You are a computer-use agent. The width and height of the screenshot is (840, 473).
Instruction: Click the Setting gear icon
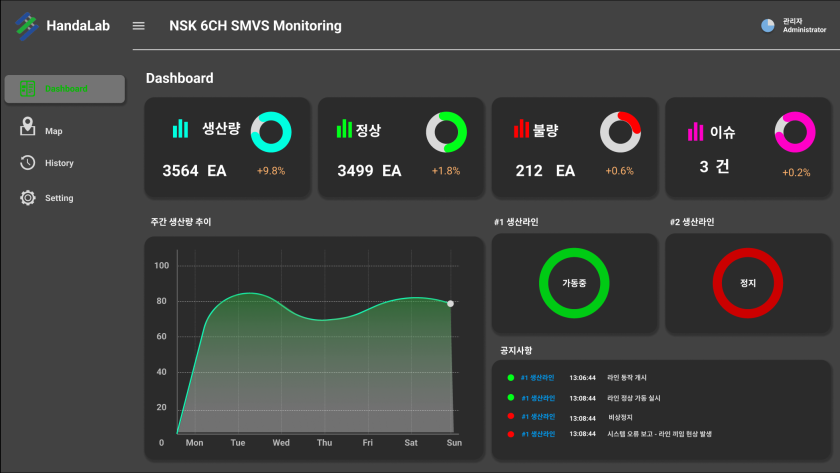coord(28,198)
